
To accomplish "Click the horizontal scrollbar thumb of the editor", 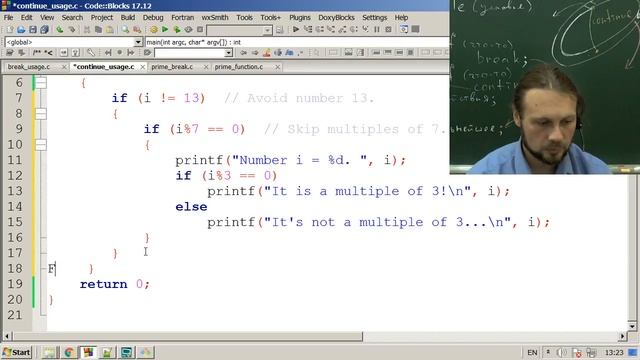I will pos(188,336).
